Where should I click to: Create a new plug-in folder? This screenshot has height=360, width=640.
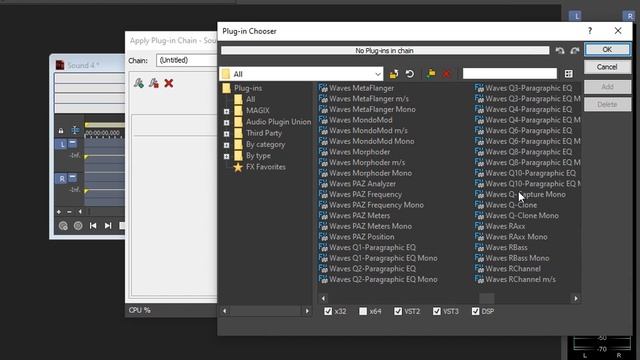(x=431, y=74)
